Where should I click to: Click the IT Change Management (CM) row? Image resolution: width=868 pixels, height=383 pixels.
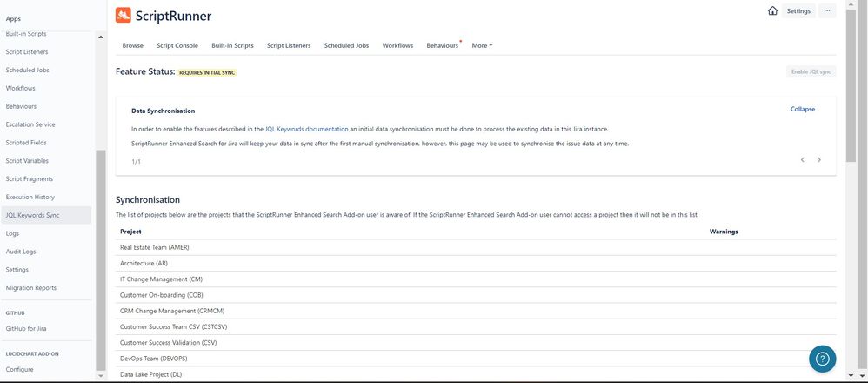[476, 279]
